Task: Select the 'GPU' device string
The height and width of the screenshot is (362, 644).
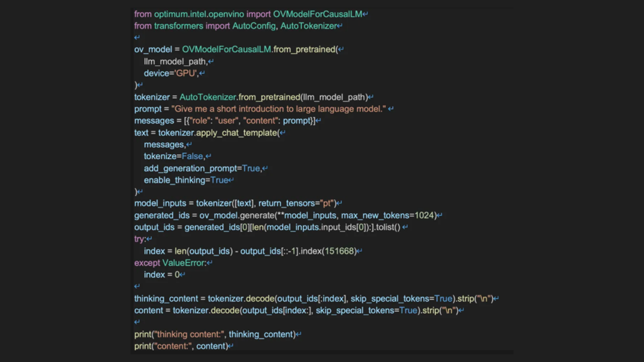Action: click(185, 73)
